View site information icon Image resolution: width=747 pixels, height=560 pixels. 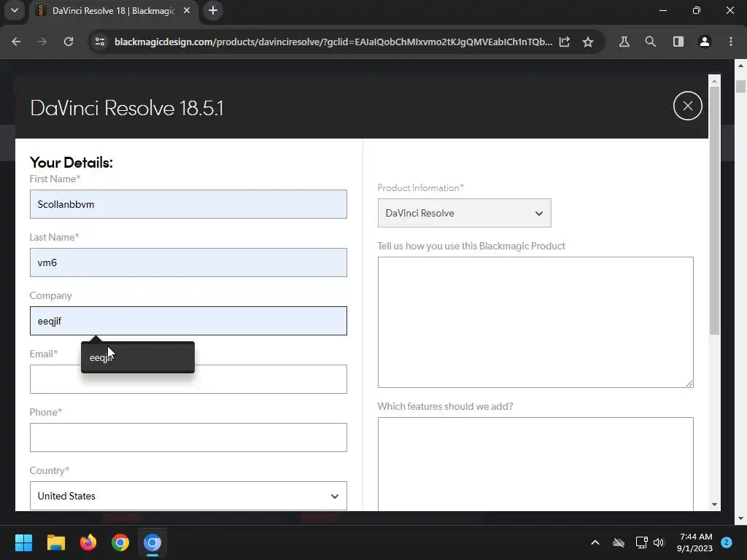[x=100, y=42]
